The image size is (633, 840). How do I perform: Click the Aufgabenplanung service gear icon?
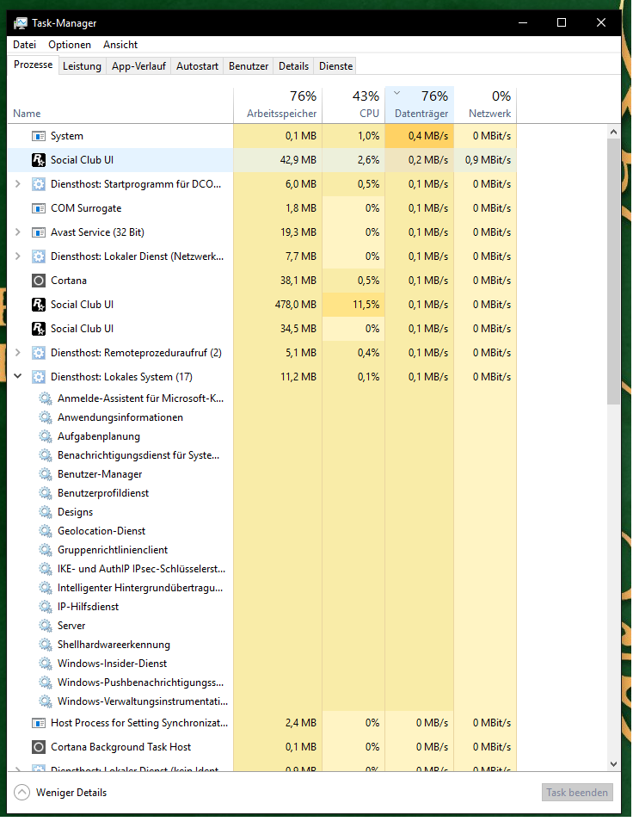pyautogui.click(x=46, y=436)
